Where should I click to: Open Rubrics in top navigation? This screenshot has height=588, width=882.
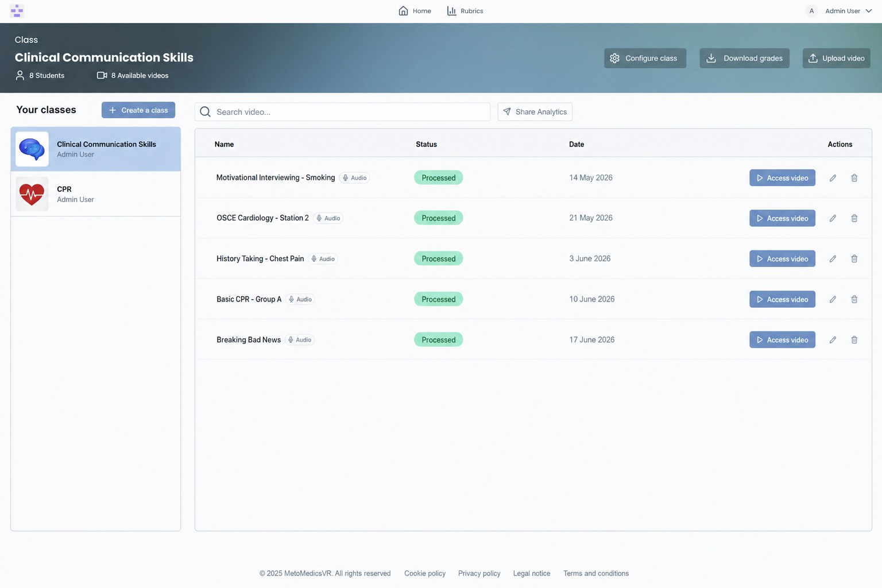465,11
